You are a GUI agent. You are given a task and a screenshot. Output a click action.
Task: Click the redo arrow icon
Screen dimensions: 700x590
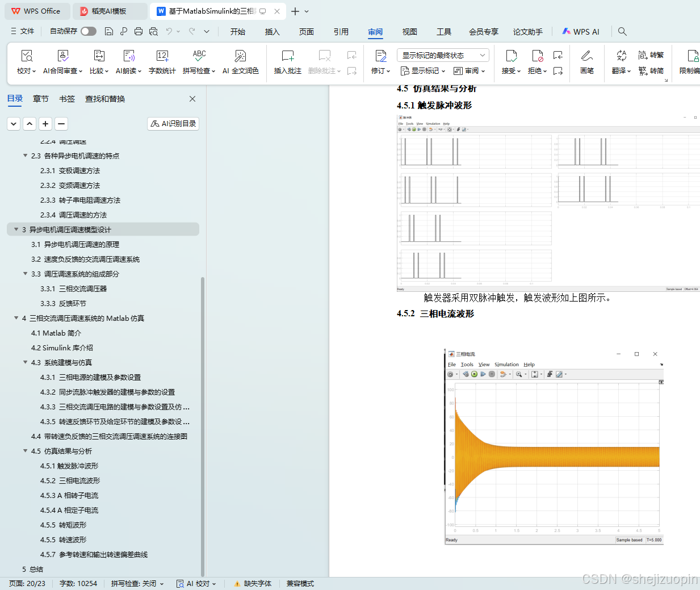192,31
